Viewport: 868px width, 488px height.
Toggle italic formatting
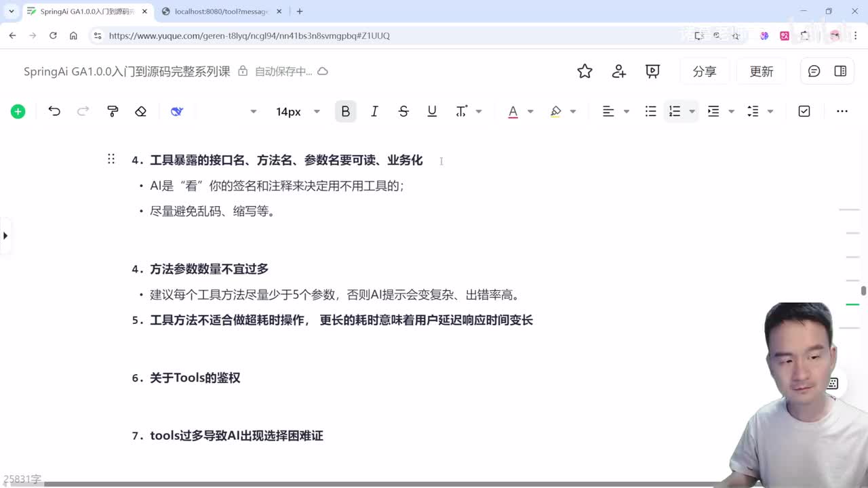[x=374, y=112]
